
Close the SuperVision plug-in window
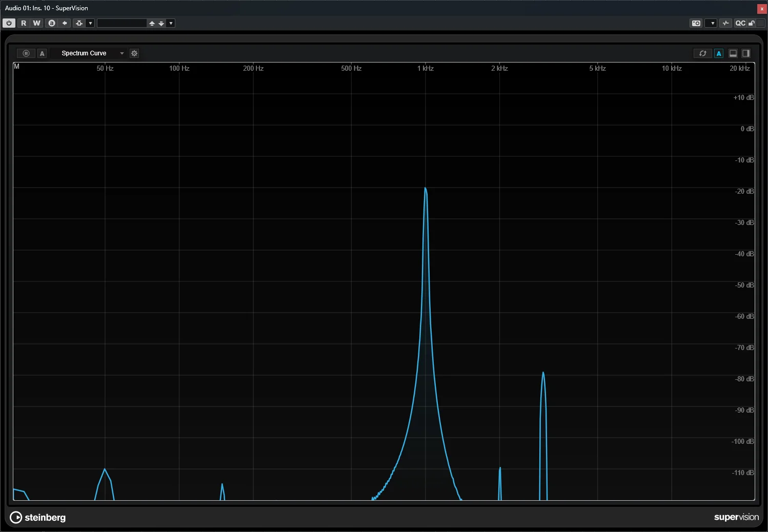762,9
